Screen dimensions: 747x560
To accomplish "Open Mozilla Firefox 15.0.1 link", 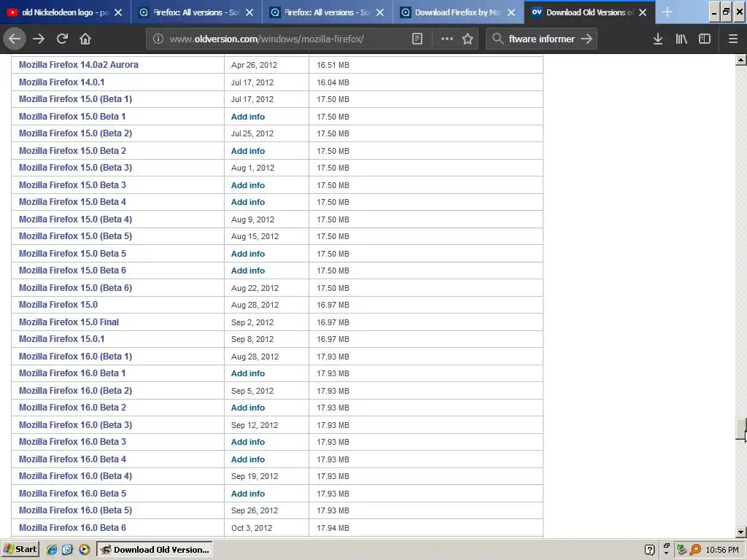I will tap(61, 339).
